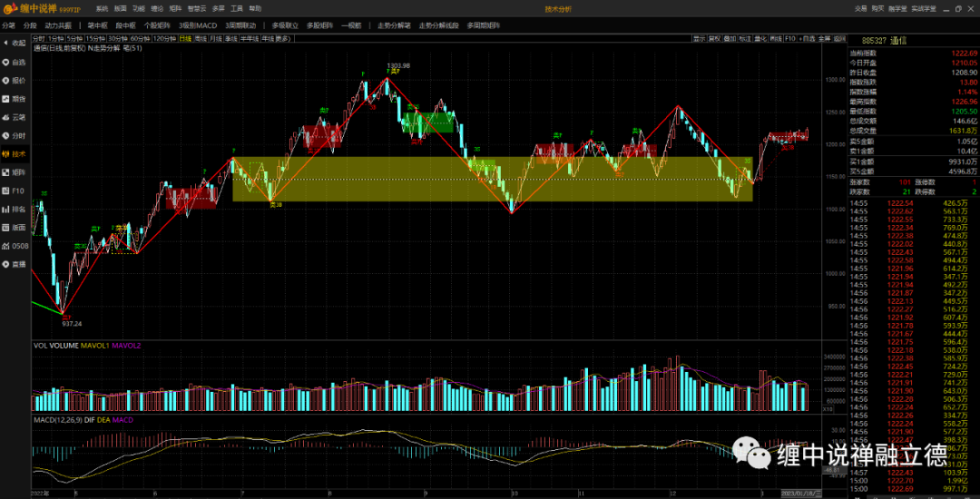Open 矩阵 matrix in sidebar
Image resolution: width=980 pixels, height=499 pixels.
click(x=15, y=171)
